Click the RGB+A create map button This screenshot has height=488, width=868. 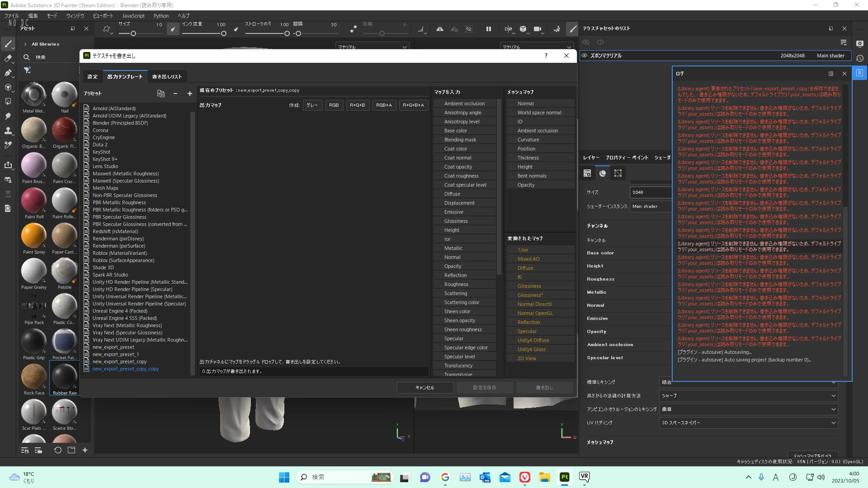pyautogui.click(x=384, y=105)
